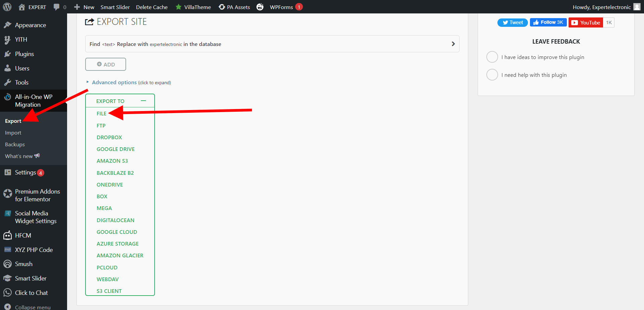The height and width of the screenshot is (310, 644).
Task: Expand the Find and Replace row chevron
Action: coord(453,44)
